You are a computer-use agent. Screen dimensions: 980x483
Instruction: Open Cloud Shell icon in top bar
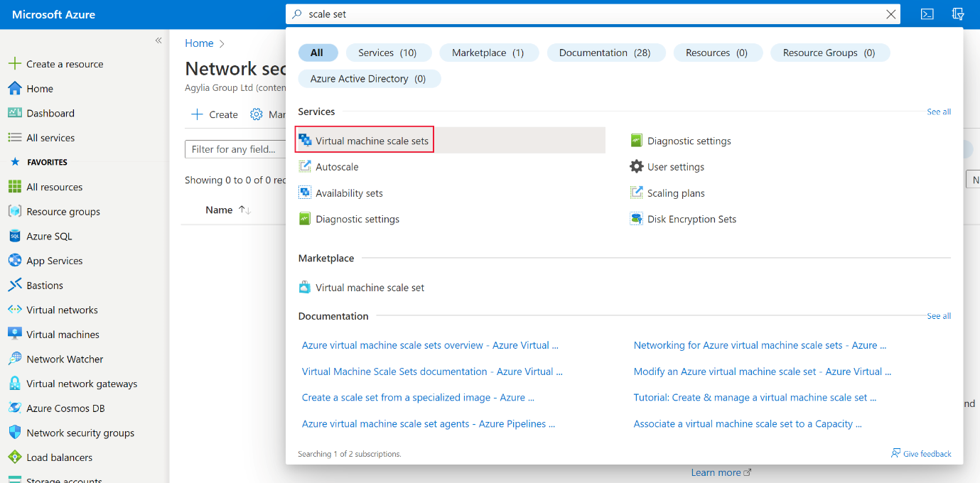[927, 14]
